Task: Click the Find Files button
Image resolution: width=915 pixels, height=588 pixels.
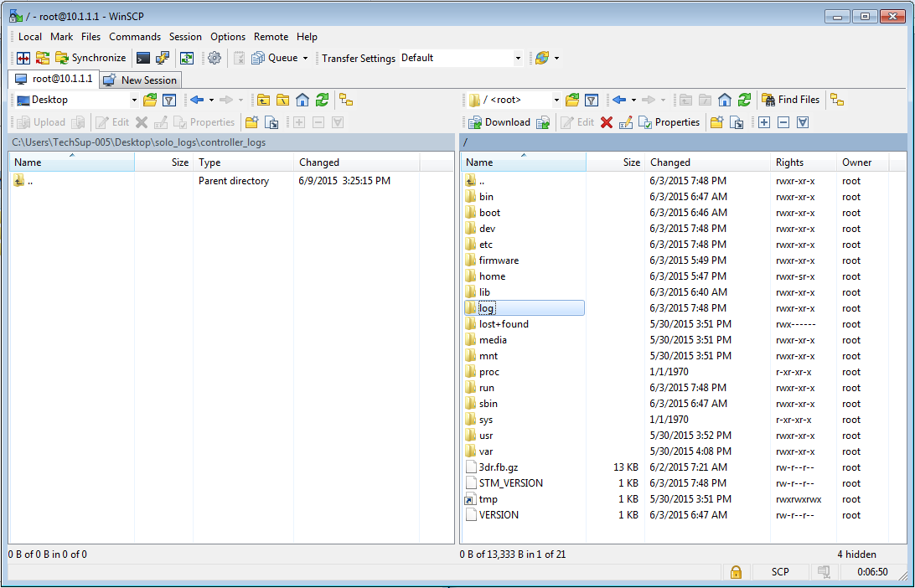Action: click(791, 100)
